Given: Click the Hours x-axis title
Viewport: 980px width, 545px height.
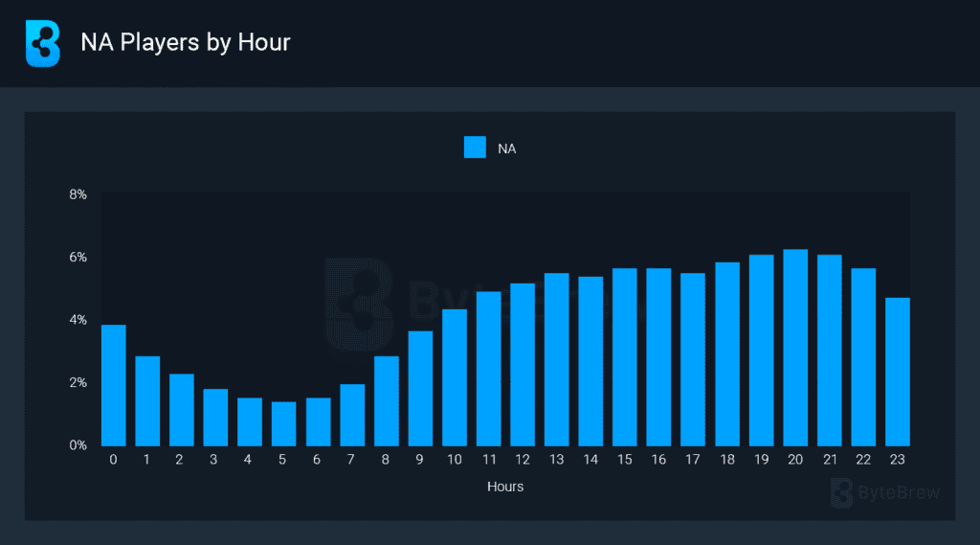Looking at the screenshot, I should pos(505,487).
